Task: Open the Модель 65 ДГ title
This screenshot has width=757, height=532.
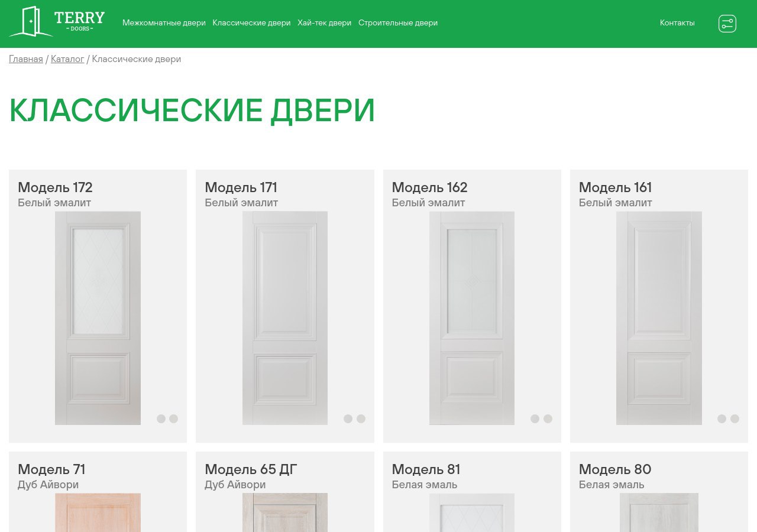Action: click(251, 469)
